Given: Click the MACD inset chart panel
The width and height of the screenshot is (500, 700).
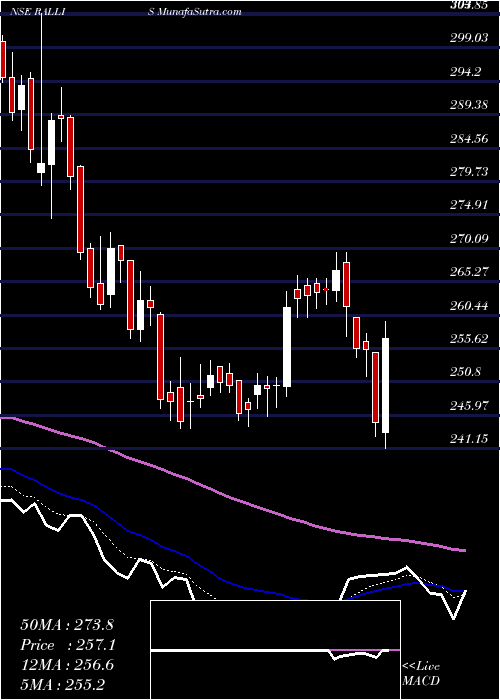Looking at the screenshot, I should pos(275,650).
